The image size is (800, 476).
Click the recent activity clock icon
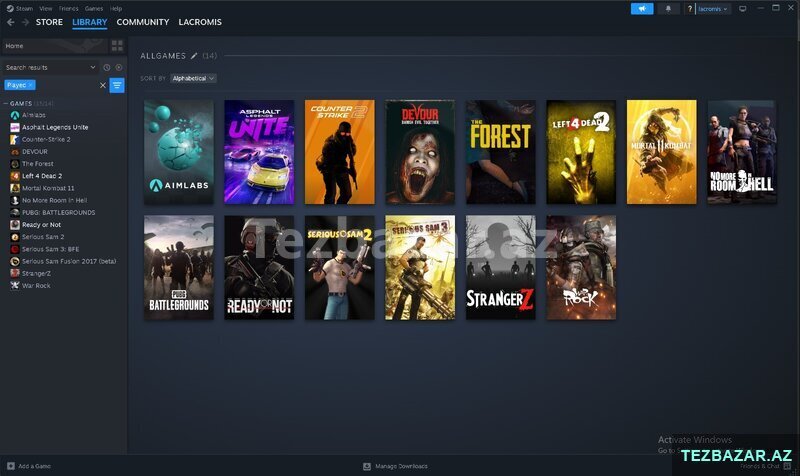tap(107, 67)
